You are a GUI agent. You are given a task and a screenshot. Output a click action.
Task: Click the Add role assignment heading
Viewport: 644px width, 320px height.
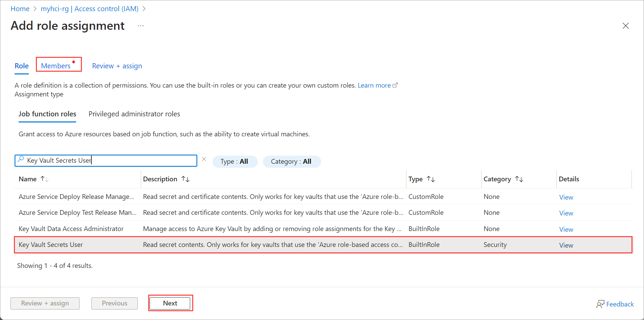pyautogui.click(x=68, y=26)
